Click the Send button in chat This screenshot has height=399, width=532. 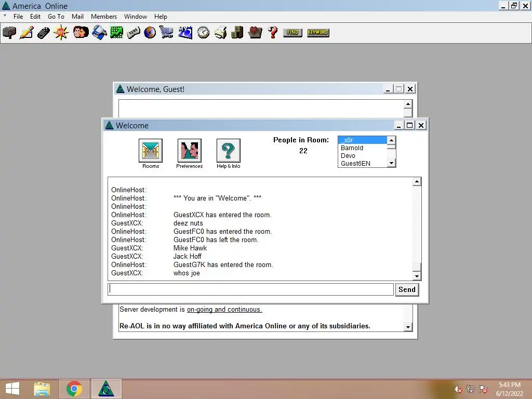(407, 289)
